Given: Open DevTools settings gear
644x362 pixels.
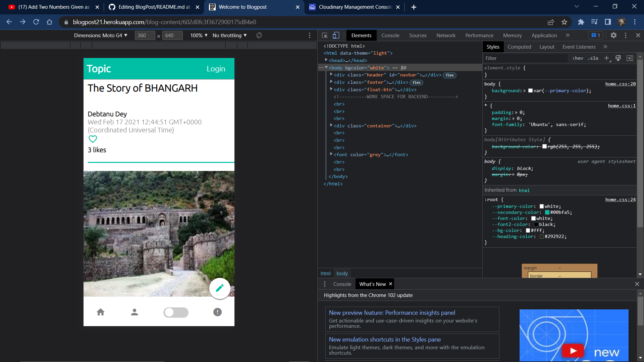Looking at the screenshot, I should [x=613, y=36].
